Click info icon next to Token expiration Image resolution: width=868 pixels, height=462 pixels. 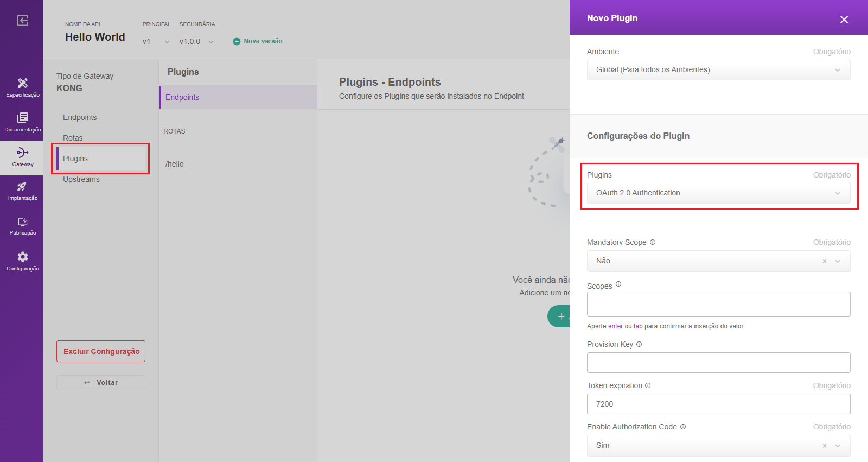click(648, 385)
